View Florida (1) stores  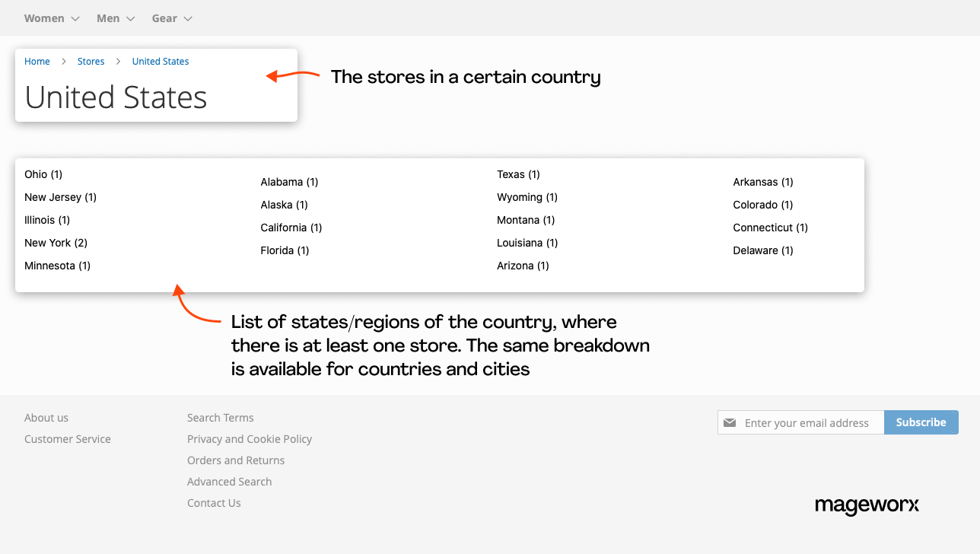point(285,250)
